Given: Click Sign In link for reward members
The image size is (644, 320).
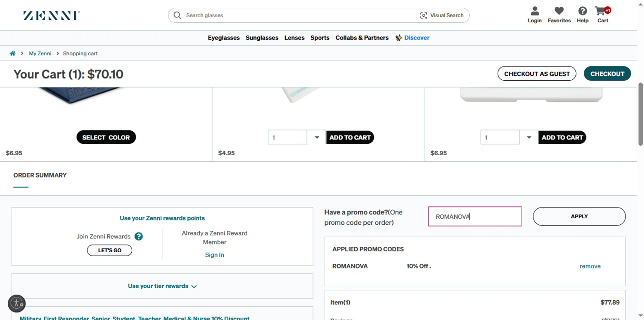Looking at the screenshot, I should pyautogui.click(x=215, y=255).
